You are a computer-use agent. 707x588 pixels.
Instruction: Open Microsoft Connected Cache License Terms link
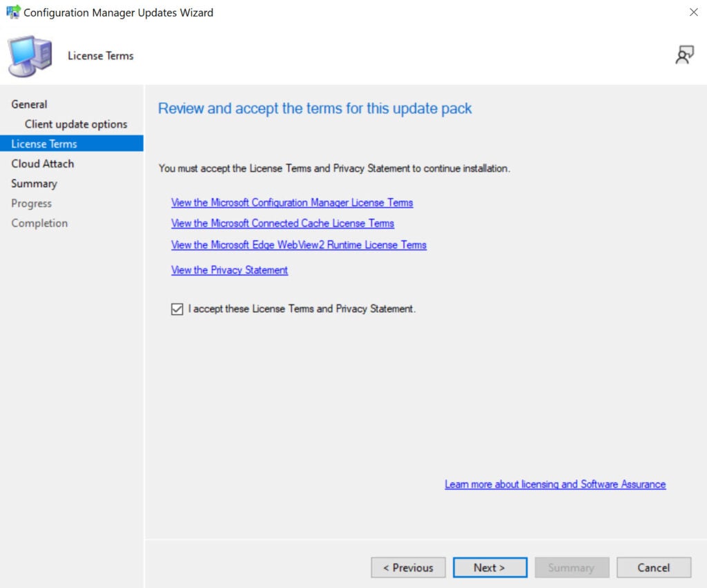(x=282, y=224)
